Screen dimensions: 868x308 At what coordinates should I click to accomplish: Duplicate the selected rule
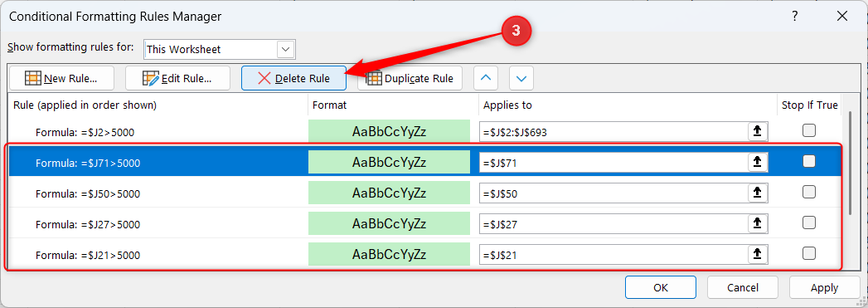click(410, 78)
